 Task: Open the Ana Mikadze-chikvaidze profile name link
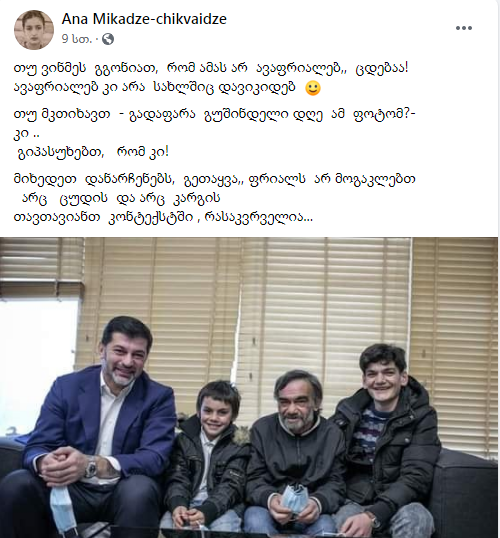(x=144, y=19)
